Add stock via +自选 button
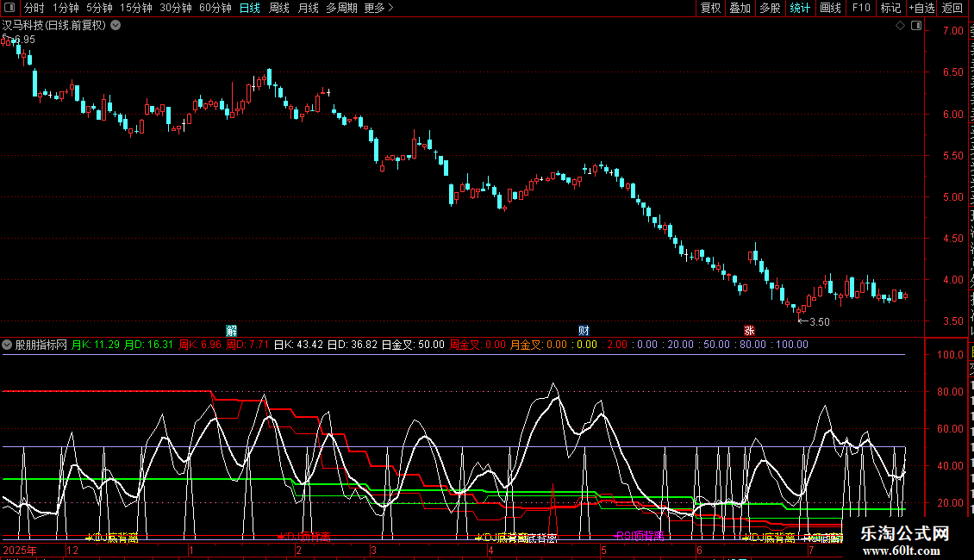 click(x=921, y=8)
